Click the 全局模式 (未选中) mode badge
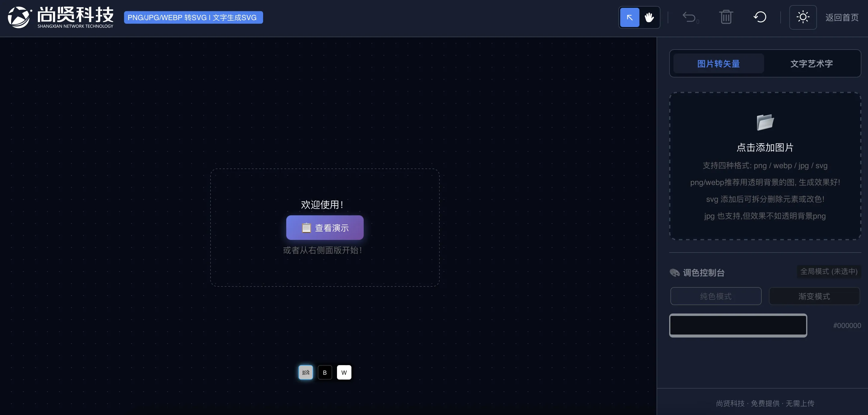Viewport: 868px width, 415px height. tap(829, 271)
